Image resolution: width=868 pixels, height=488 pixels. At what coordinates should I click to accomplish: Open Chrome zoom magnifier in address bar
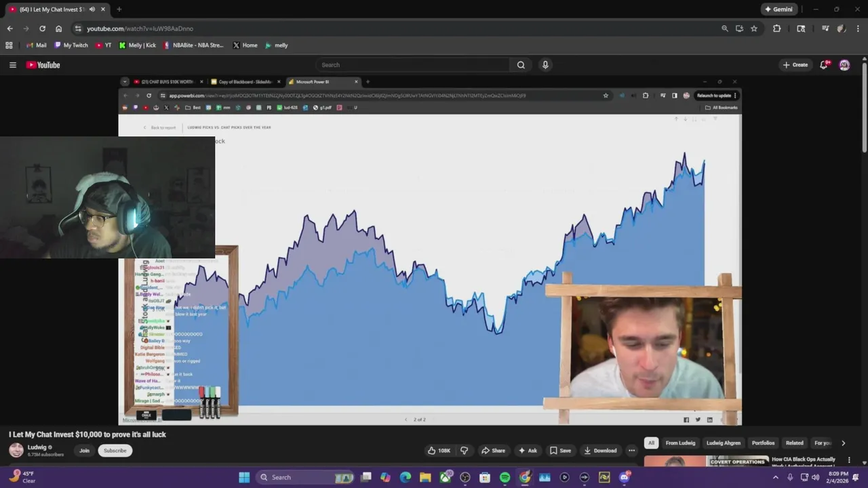(x=724, y=28)
